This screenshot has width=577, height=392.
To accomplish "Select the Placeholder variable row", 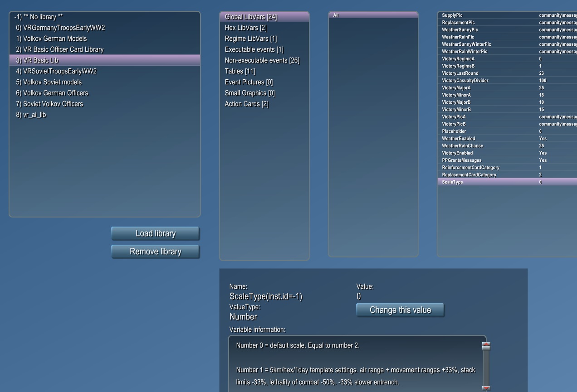I will pyautogui.click(x=508, y=131).
